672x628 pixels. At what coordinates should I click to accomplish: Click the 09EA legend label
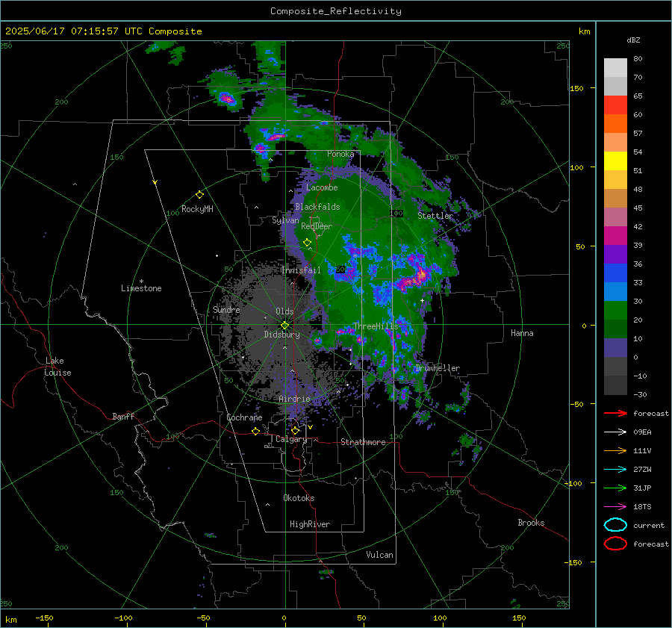pos(642,432)
